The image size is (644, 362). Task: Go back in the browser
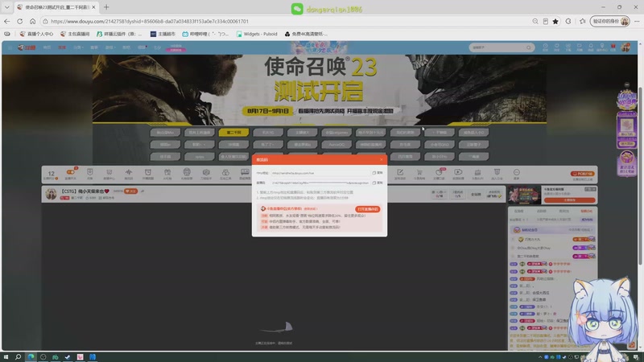tap(7, 22)
